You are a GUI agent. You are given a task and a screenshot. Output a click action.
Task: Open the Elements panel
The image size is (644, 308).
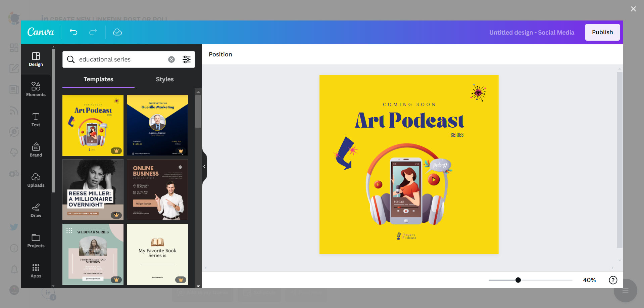pos(36,89)
